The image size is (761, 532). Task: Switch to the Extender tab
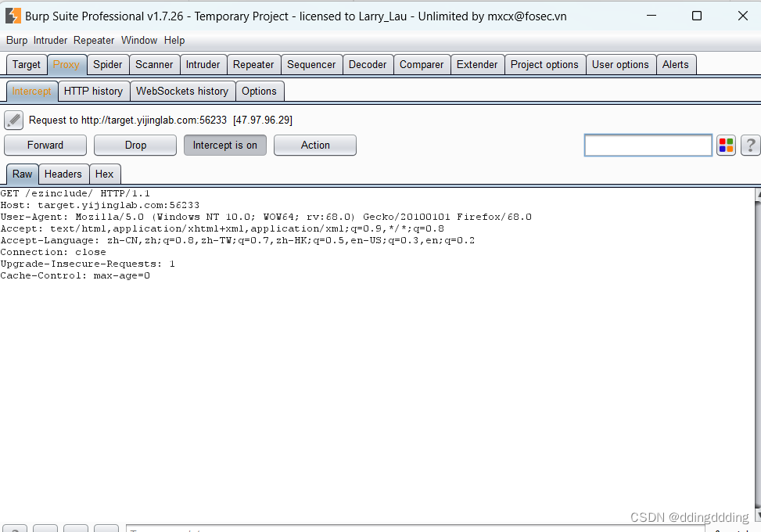[x=477, y=65]
